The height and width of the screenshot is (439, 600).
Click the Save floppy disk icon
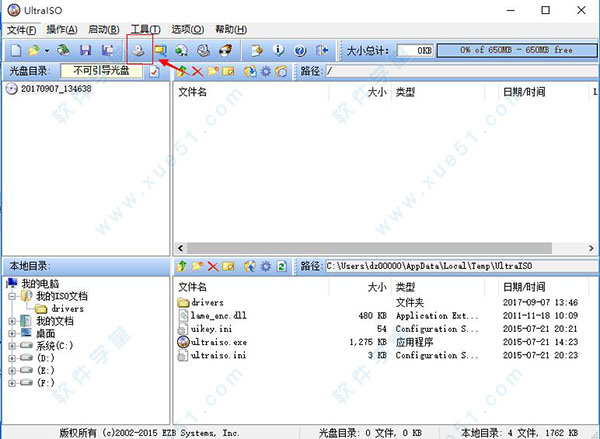[85, 49]
